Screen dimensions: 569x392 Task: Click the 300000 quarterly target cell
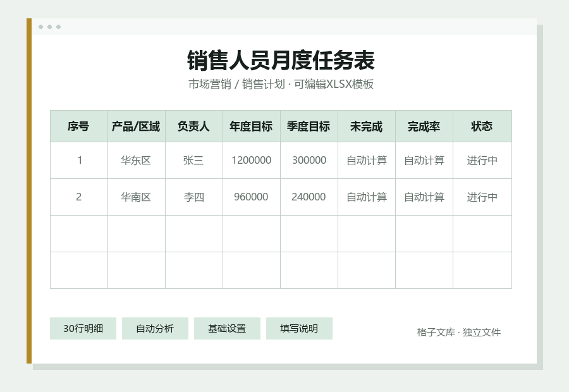309,161
